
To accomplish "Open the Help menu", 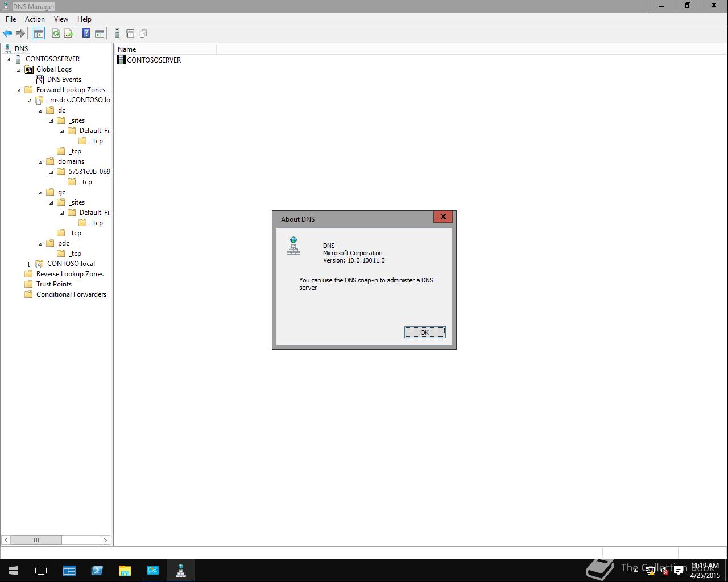I will (x=84, y=19).
